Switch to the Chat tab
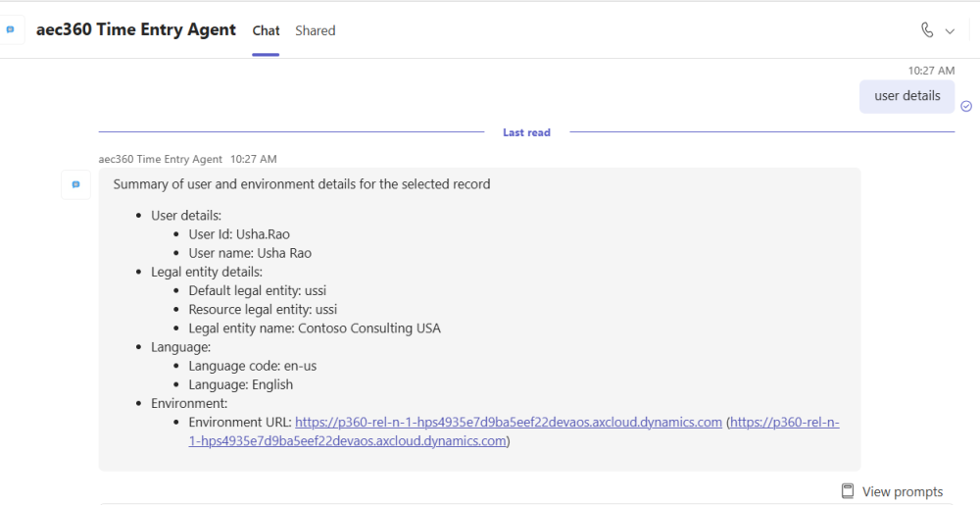The width and height of the screenshot is (980, 505). (x=267, y=30)
